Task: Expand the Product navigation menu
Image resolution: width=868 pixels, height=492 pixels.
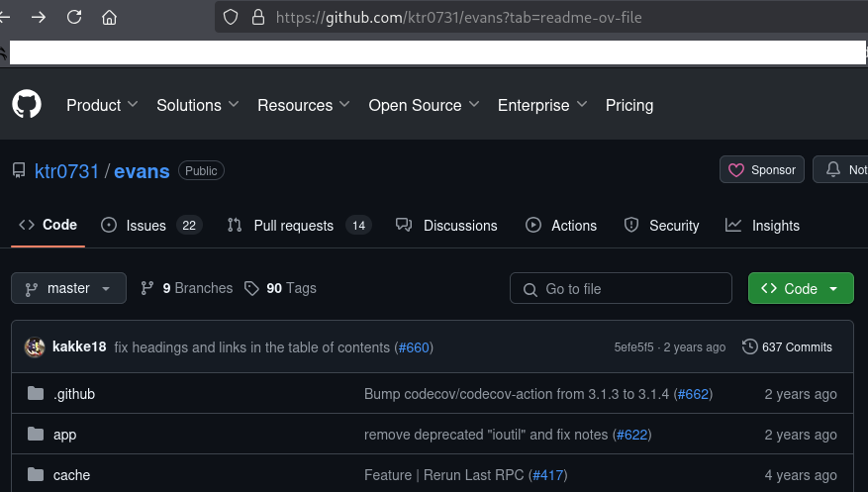Action: point(102,105)
